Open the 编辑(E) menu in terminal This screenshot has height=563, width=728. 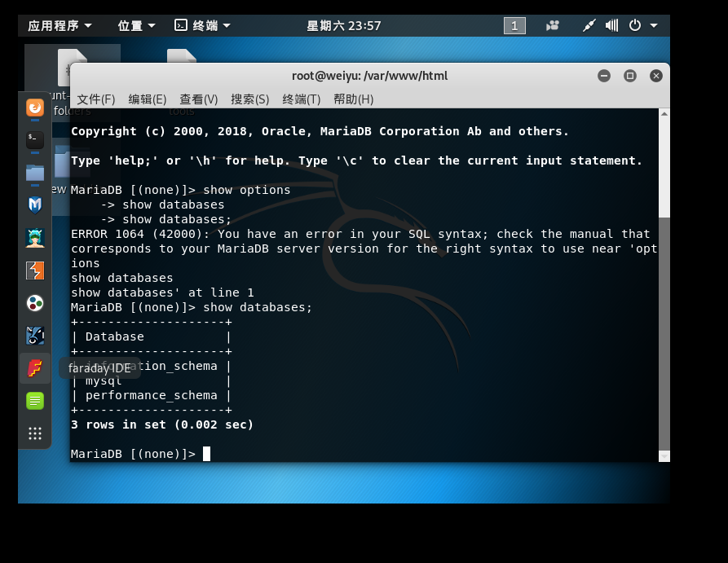pos(148,99)
